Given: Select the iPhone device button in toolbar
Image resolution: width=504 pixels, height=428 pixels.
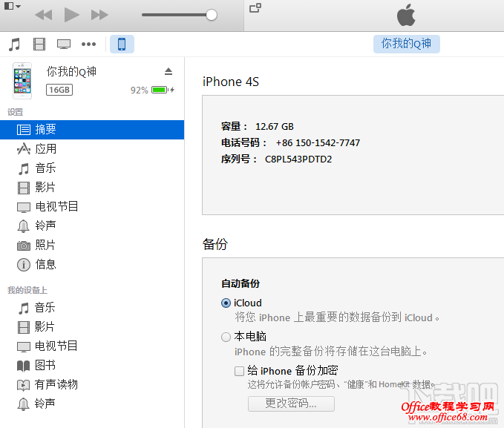Looking at the screenshot, I should tap(122, 44).
